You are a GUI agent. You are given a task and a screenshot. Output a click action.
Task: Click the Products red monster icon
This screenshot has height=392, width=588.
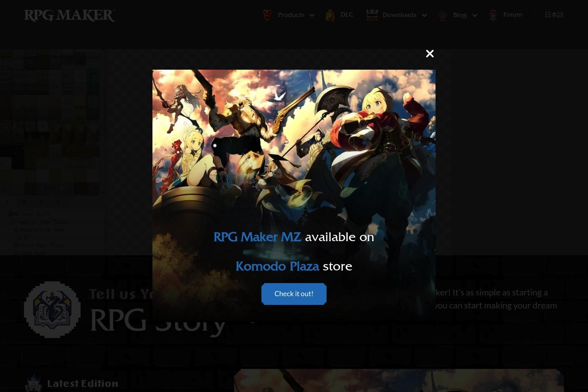point(268,15)
